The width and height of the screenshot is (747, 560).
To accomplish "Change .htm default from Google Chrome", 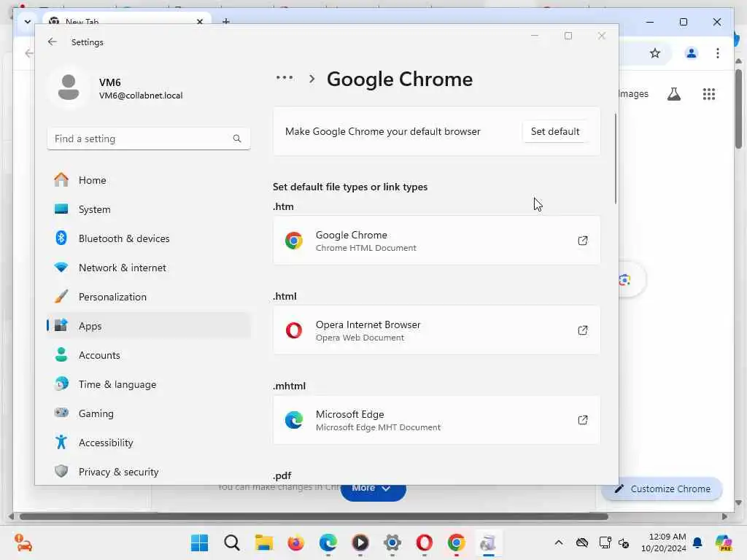I will (436, 241).
